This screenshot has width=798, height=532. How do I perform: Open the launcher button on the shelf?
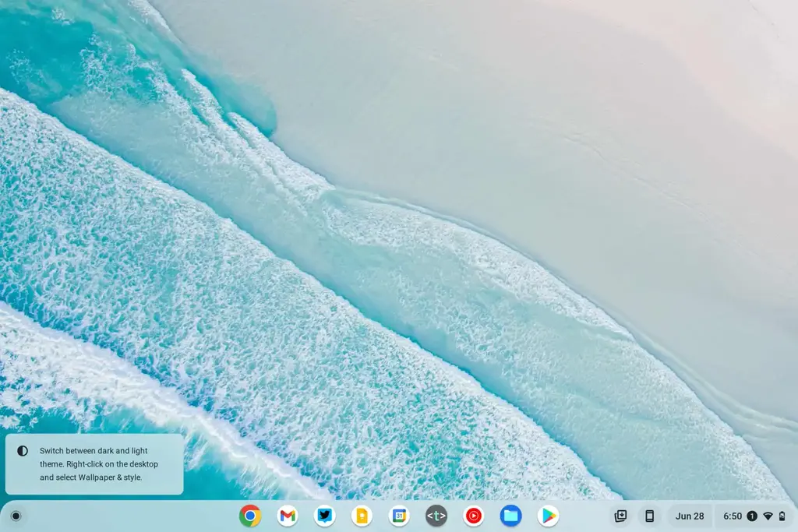16,516
